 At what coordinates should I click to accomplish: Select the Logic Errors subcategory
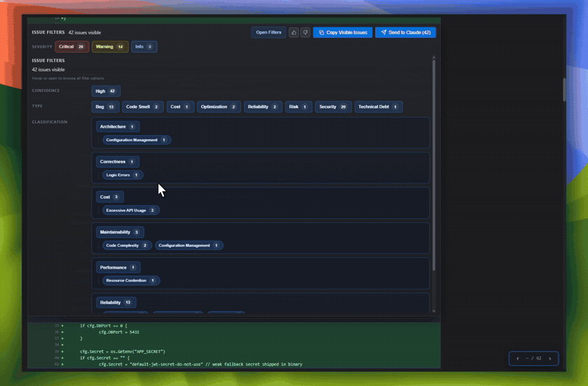click(122, 175)
